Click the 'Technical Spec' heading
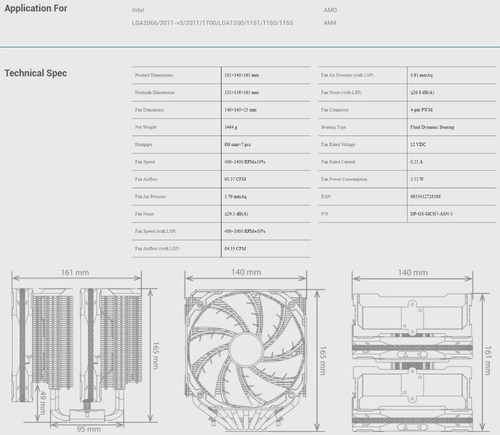Screen dimensions: 500x435 36,73
